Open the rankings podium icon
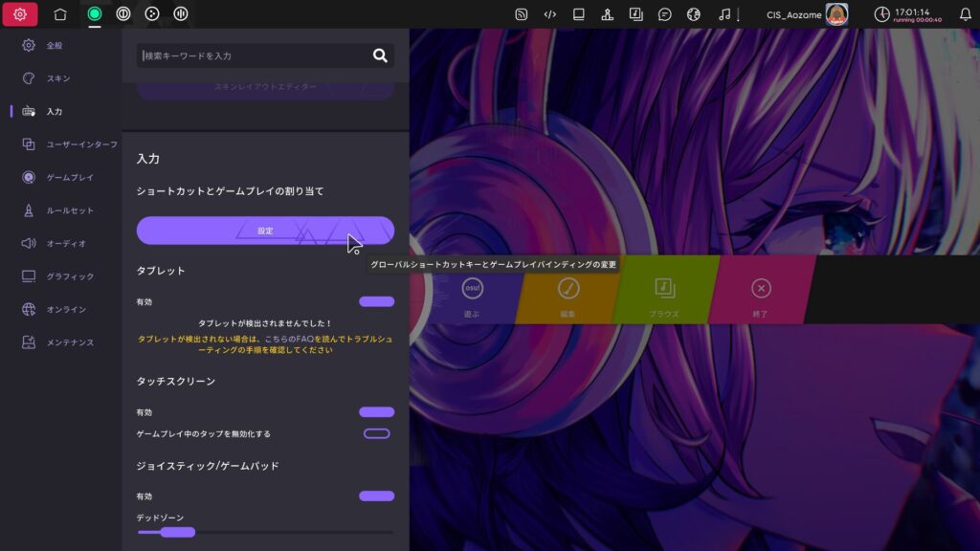Viewport: 980px width, 551px height. click(608, 14)
